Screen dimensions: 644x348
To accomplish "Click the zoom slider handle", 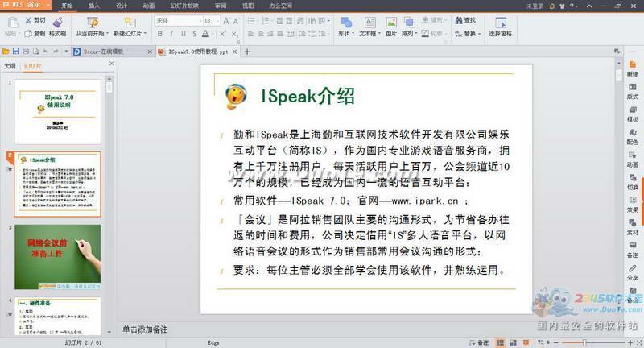I will [x=584, y=342].
